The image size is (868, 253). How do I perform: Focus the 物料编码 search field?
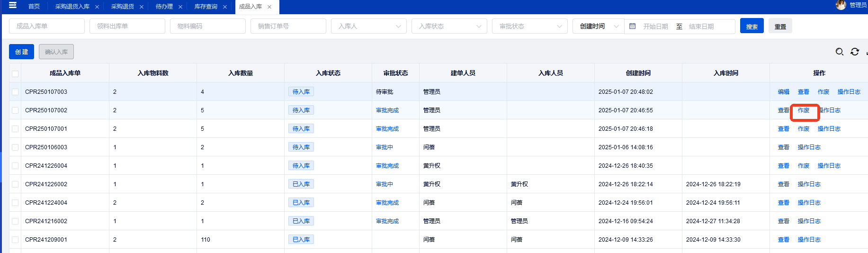pos(208,26)
